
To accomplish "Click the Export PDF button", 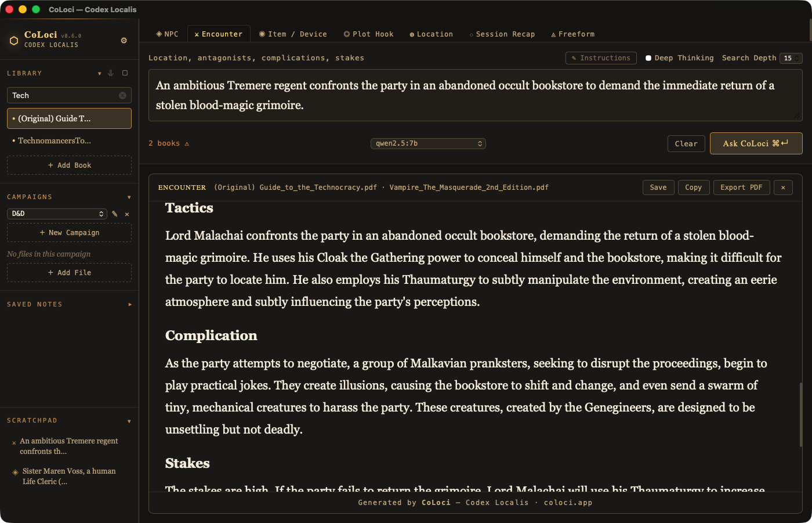I will tap(741, 187).
